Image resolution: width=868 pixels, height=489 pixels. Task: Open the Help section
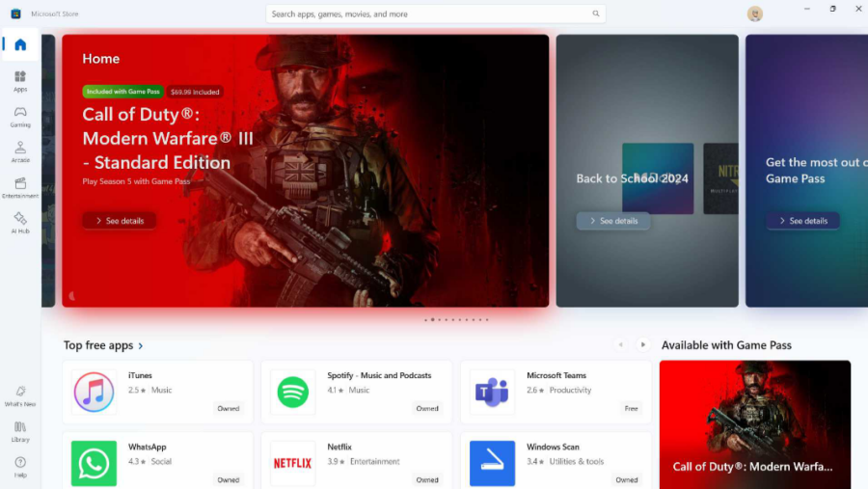click(20, 468)
